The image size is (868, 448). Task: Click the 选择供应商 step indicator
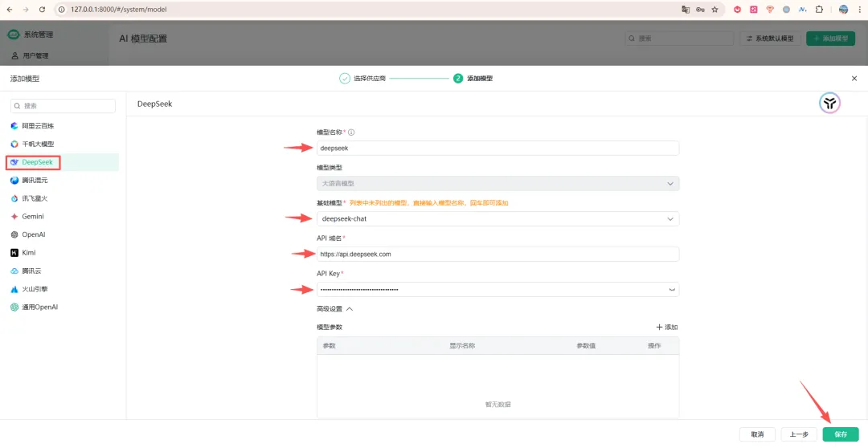coord(362,79)
